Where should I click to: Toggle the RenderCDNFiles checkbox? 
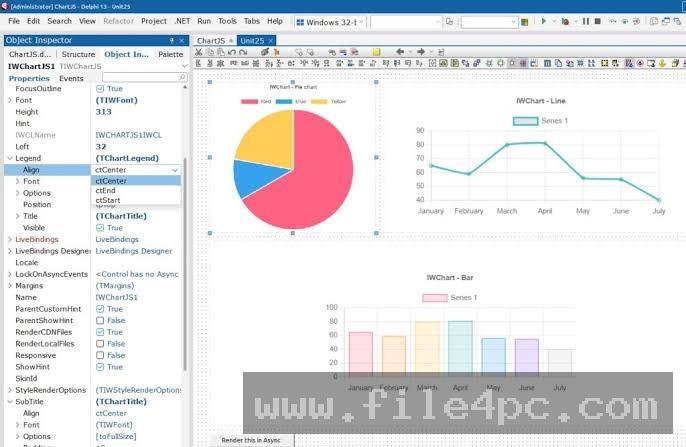tap(100, 332)
